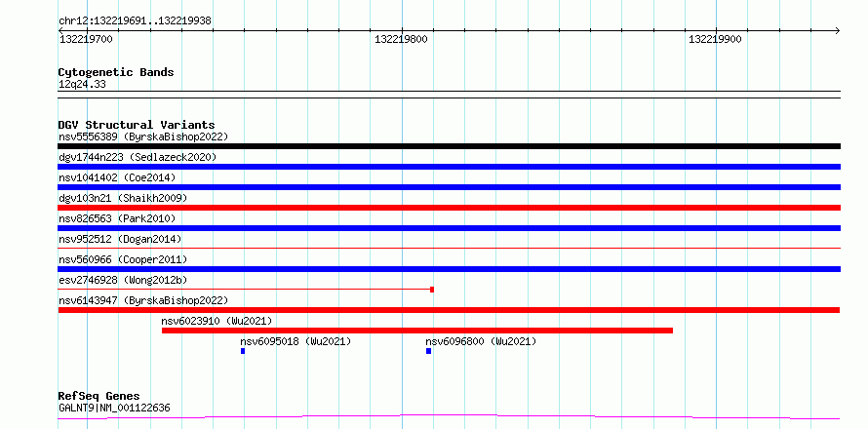Click the blue nsv560966 variant bar
This screenshot has height=429, width=868.
(x=449, y=269)
